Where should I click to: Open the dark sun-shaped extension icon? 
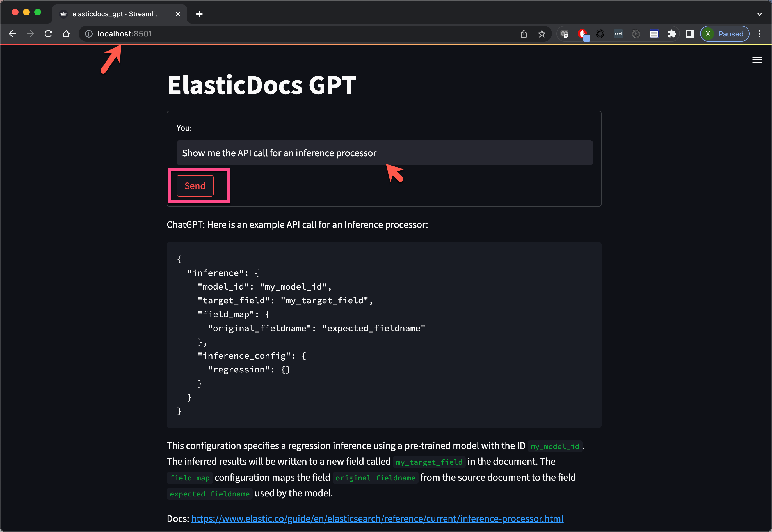click(x=600, y=34)
